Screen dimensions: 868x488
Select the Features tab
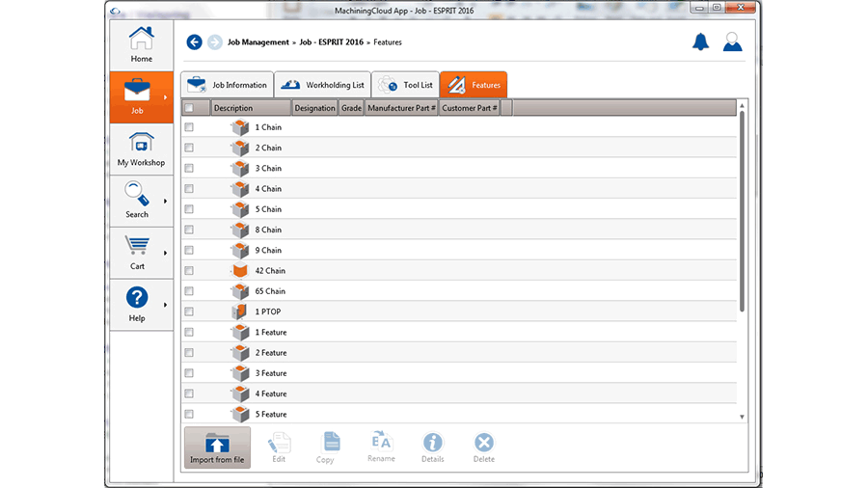474,85
